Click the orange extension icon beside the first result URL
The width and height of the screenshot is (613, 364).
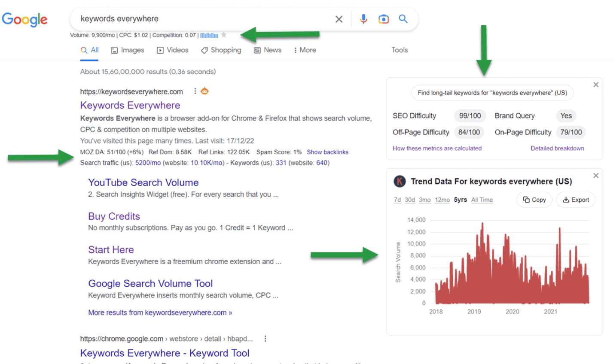(x=205, y=91)
